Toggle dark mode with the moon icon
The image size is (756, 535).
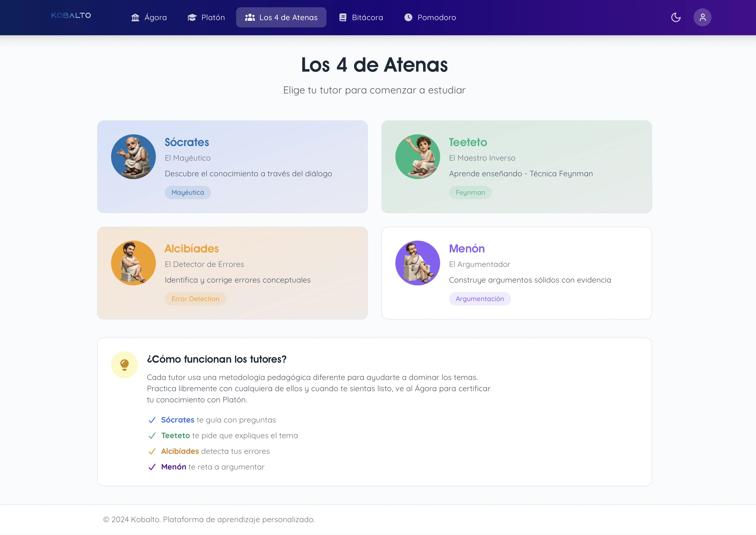tap(676, 17)
